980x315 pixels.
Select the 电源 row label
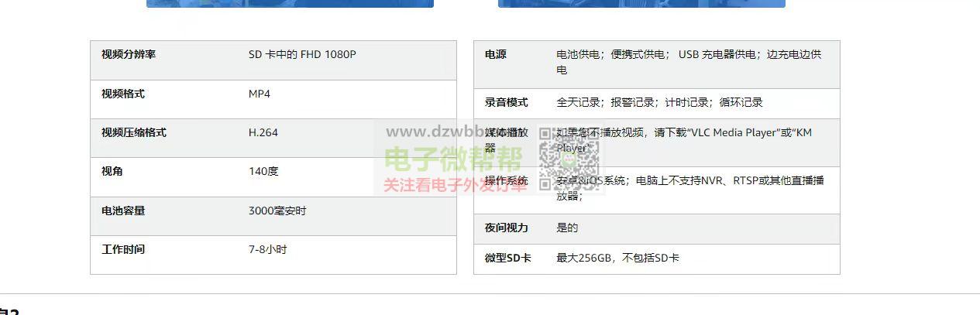(x=496, y=55)
